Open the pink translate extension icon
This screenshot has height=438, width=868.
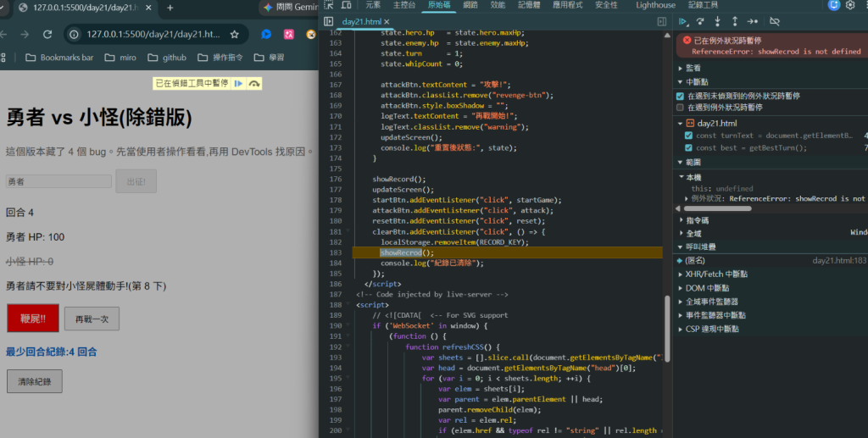[x=289, y=34]
